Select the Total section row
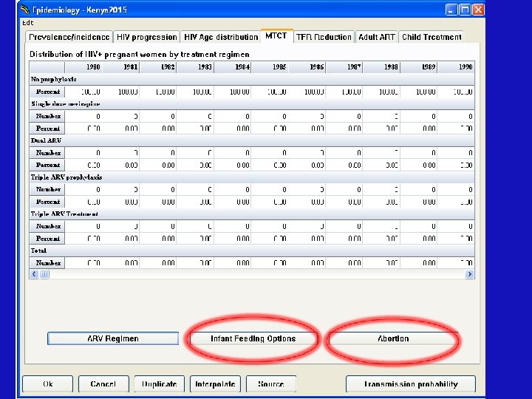Screen dimensions: 532x399 pos(252,250)
